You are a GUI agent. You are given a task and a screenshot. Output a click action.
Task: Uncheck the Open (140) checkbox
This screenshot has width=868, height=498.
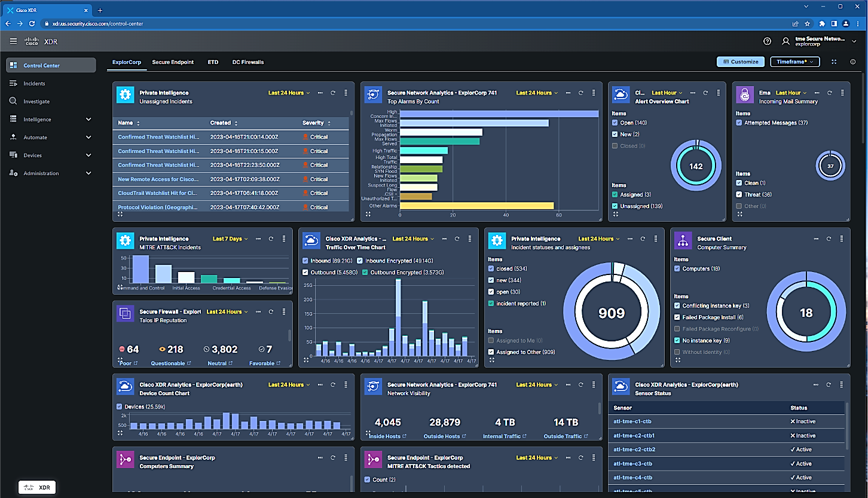[x=615, y=123]
